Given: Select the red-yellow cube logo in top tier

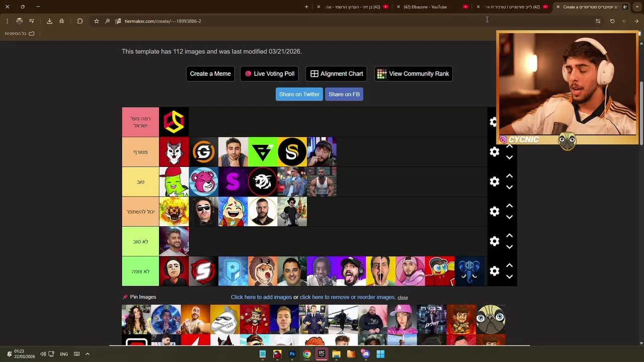Looking at the screenshot, I should point(174,122).
